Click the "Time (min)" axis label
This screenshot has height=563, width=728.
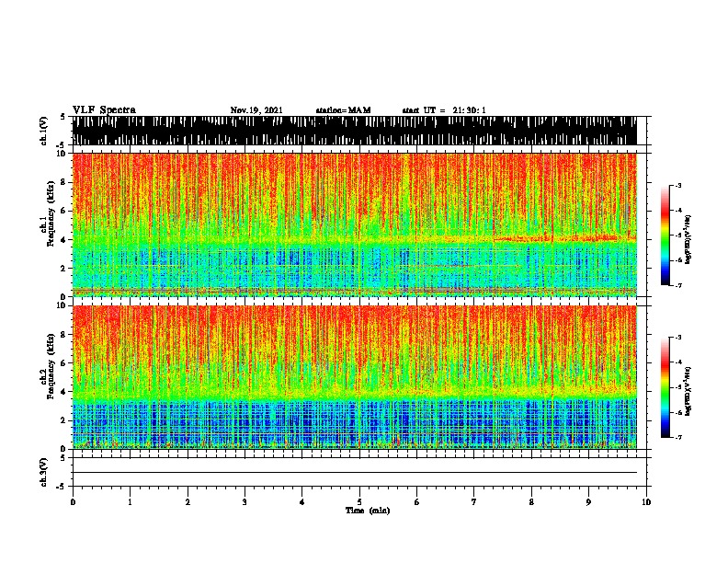368,511
